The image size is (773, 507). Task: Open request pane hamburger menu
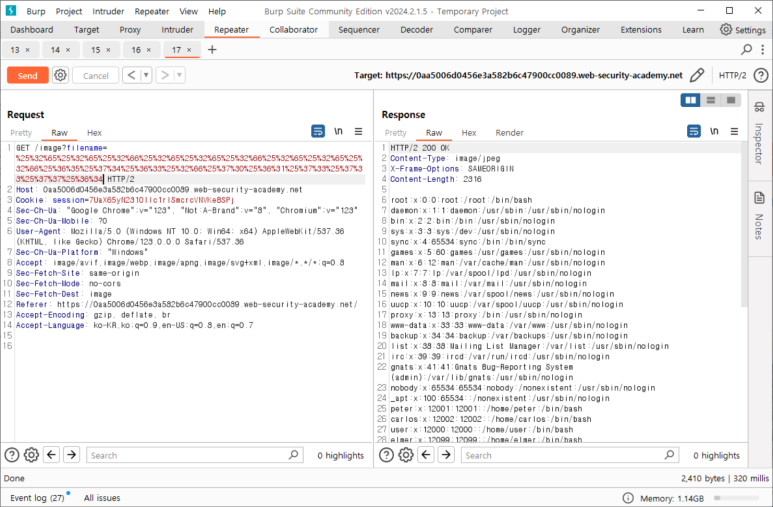(x=358, y=131)
